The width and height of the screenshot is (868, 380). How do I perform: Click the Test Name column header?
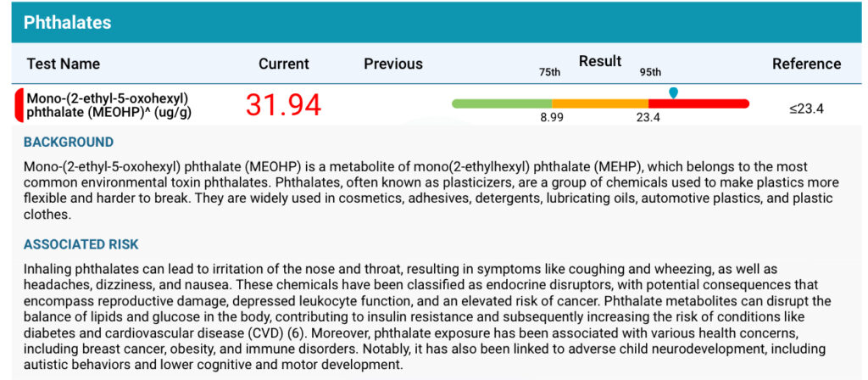click(63, 64)
